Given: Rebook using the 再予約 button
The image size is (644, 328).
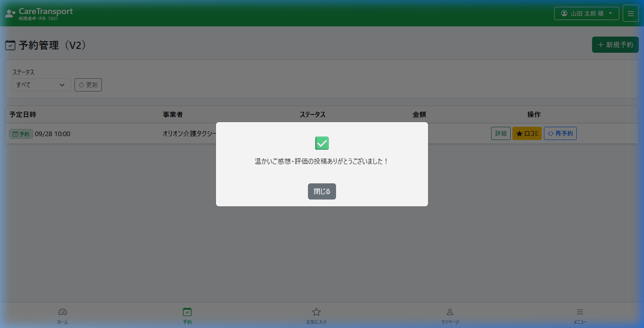Looking at the screenshot, I should 560,134.
